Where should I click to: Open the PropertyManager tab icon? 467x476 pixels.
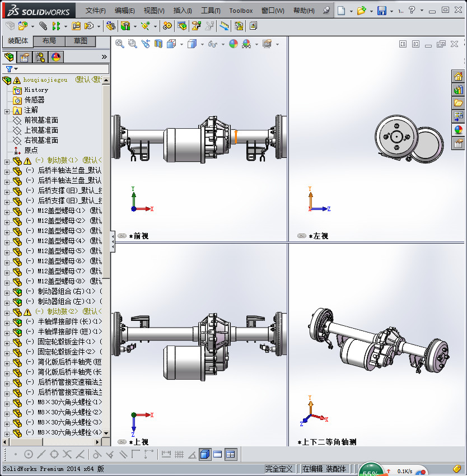25,57
